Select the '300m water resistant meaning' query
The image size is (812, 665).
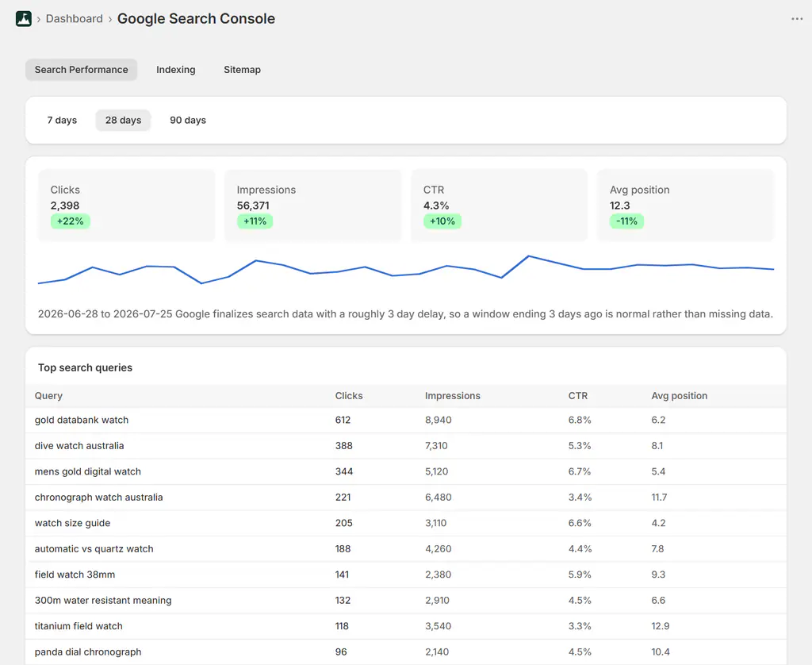pyautogui.click(x=103, y=600)
